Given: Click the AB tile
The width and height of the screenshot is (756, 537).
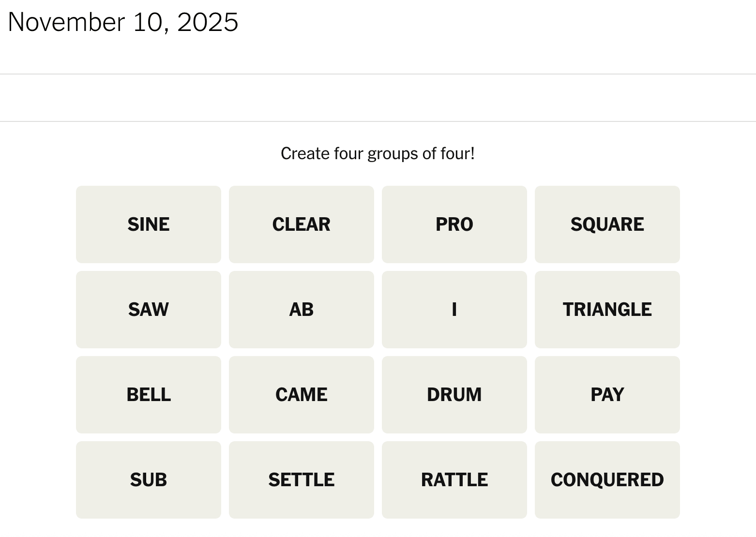Looking at the screenshot, I should tap(301, 310).
